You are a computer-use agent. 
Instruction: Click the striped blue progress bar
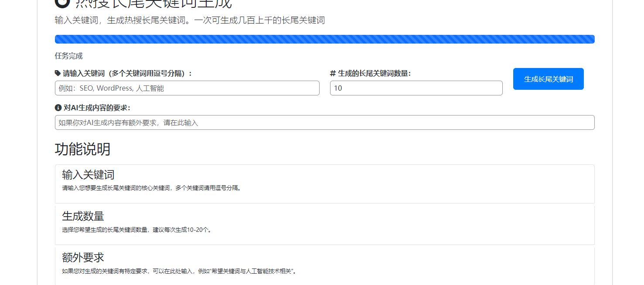(x=324, y=39)
